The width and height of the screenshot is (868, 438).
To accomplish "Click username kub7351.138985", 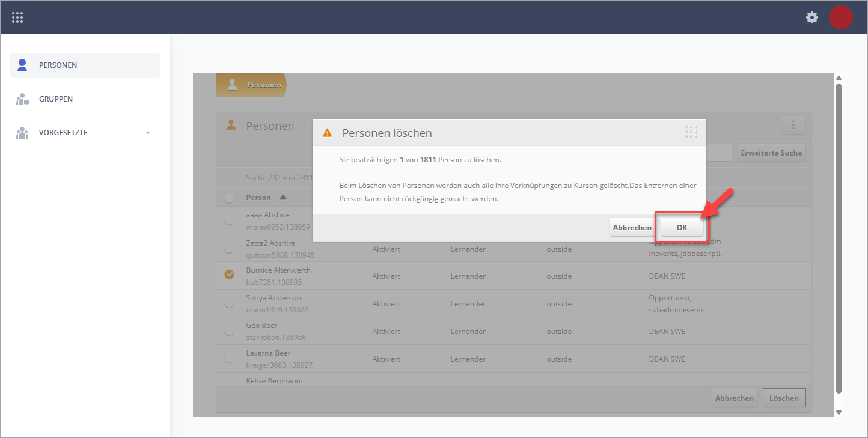I will [x=274, y=282].
